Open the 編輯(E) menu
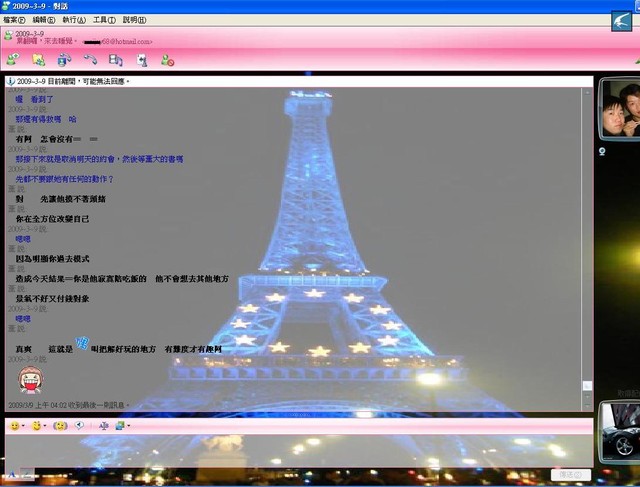 click(44, 20)
